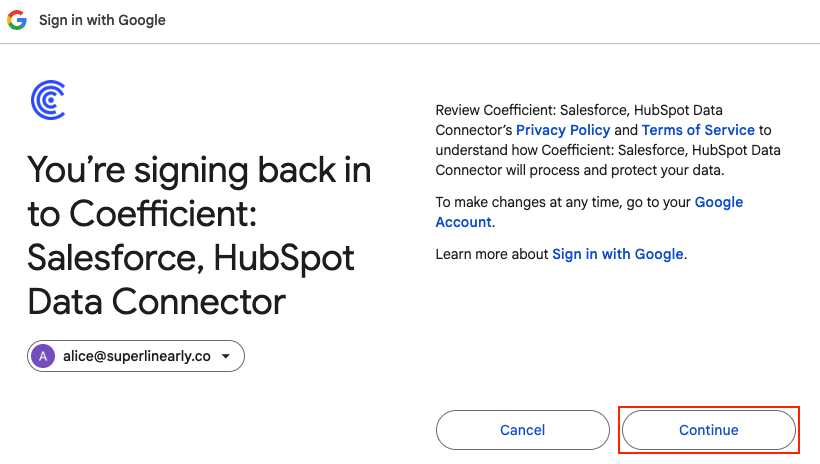This screenshot has height=464, width=820.
Task: Click the "You're signing back in" heading line
Action: tap(198, 171)
